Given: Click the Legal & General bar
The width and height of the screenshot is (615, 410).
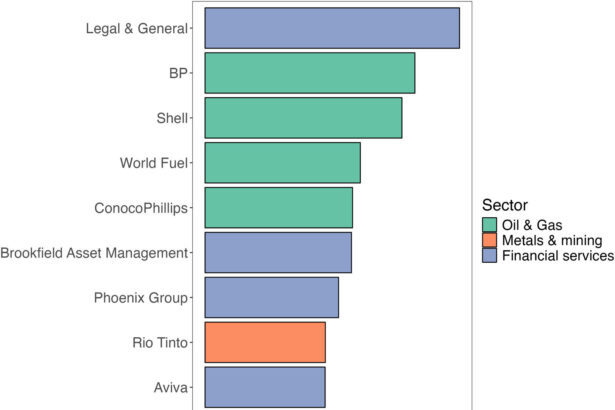Looking at the screenshot, I should point(332,28).
